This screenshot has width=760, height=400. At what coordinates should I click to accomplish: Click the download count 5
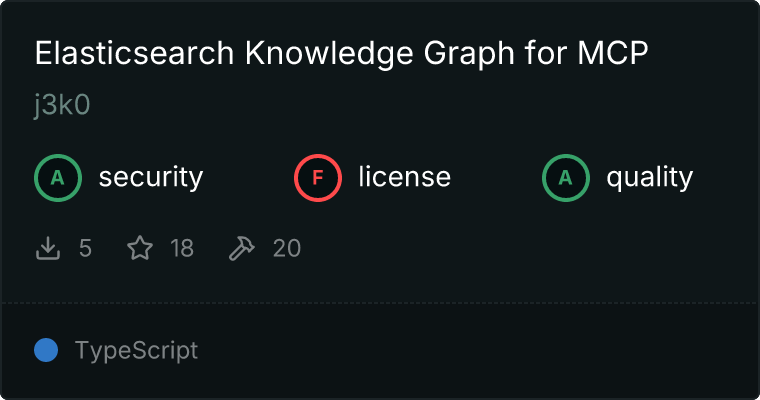tap(85, 248)
